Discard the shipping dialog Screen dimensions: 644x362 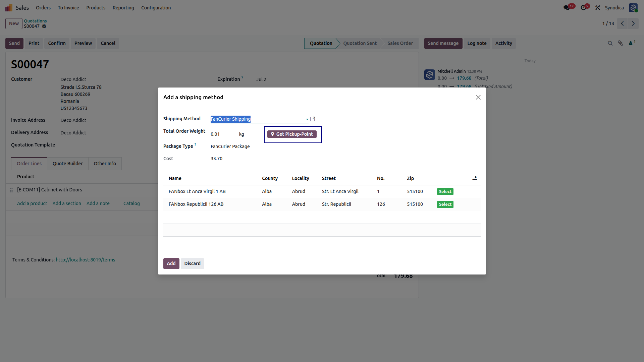pyautogui.click(x=192, y=263)
